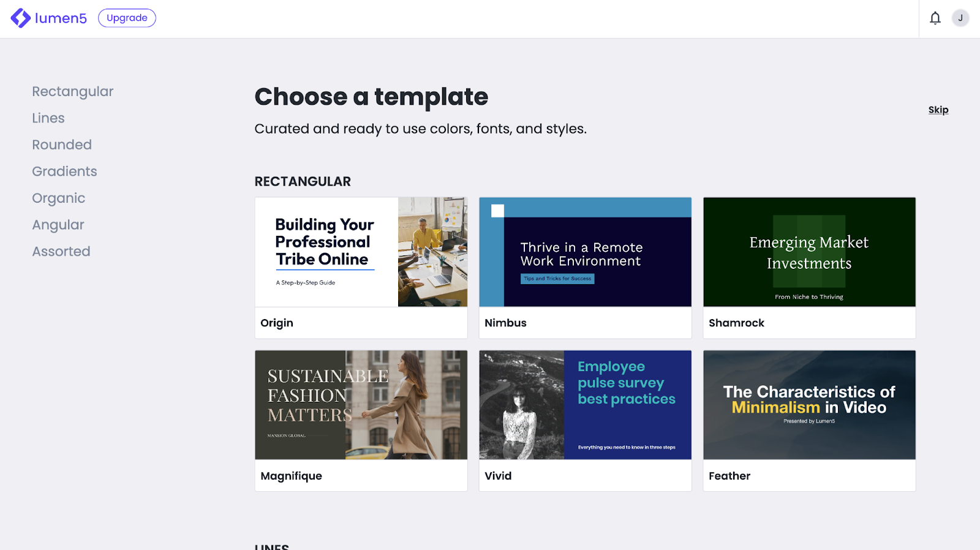Jump to Gradients templates category
Screen dimensions: 980x550
[64, 171]
